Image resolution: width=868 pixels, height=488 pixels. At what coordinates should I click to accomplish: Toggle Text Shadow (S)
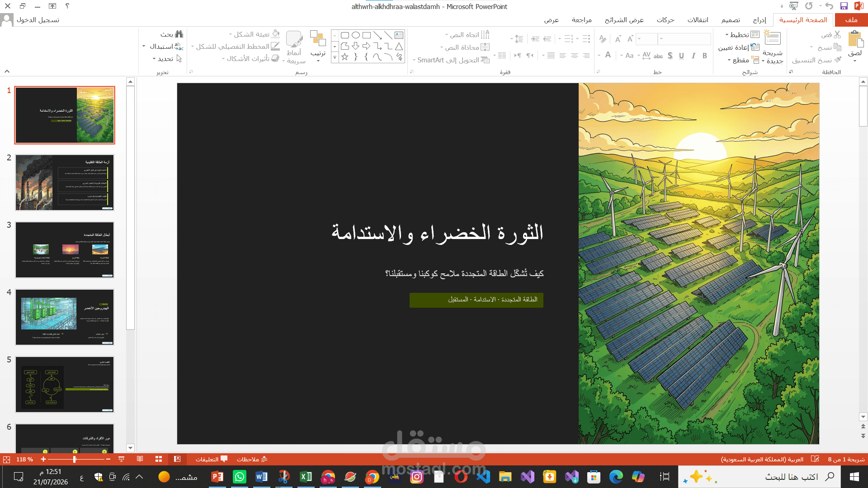tap(670, 56)
